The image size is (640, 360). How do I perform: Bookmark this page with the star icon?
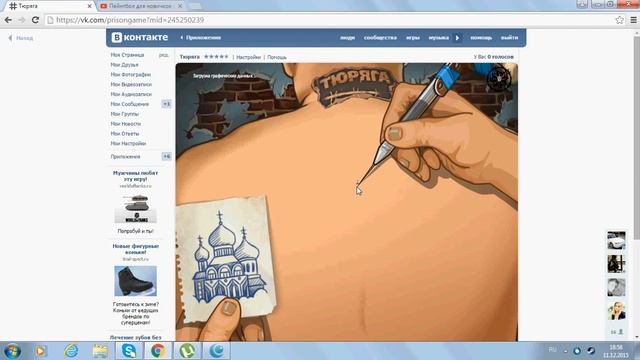click(x=619, y=20)
